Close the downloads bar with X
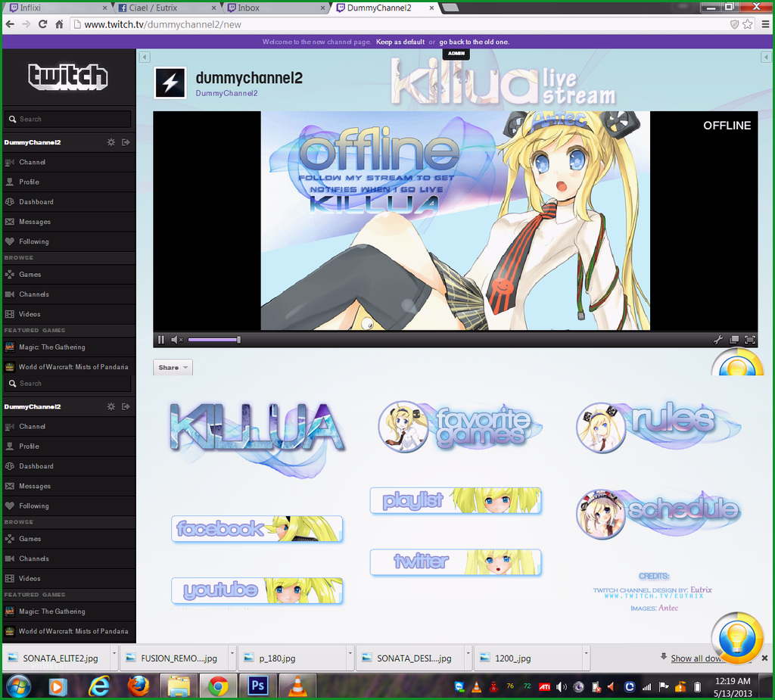This screenshot has height=700, width=775. (x=764, y=658)
